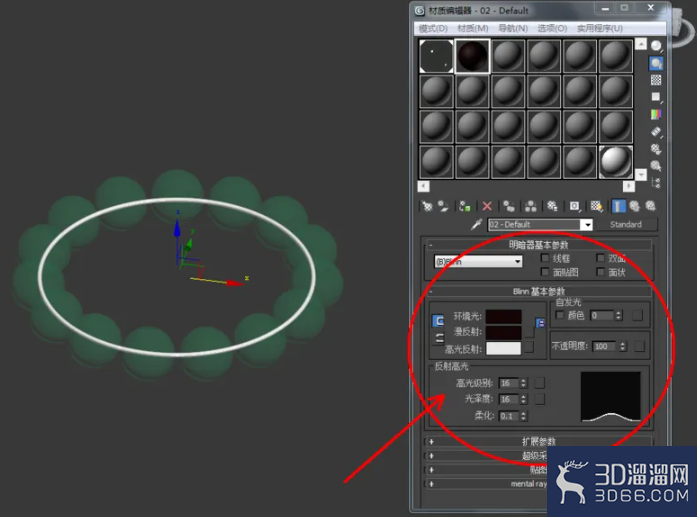Click the Video Color Check icon

(x=656, y=114)
